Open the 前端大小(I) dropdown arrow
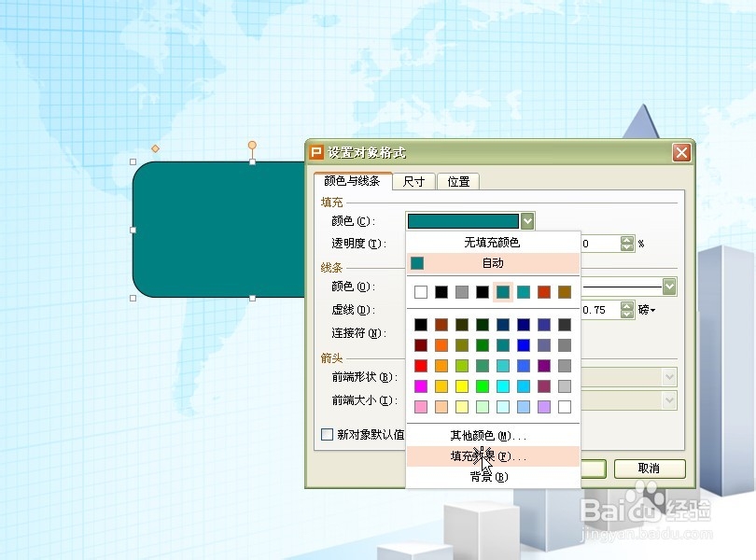The height and width of the screenshot is (560, 756). point(669,399)
